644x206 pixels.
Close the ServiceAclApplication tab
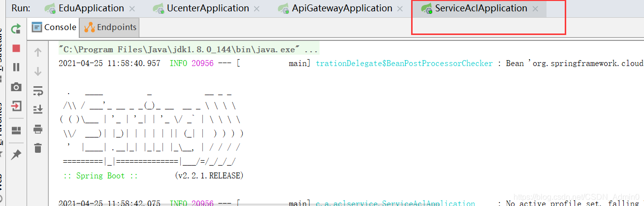[x=535, y=9]
